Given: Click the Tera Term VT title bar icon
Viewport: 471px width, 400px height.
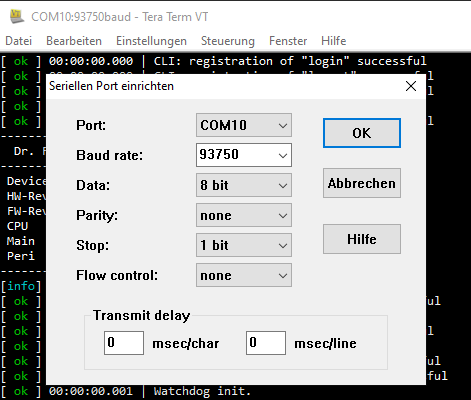Looking at the screenshot, I should click(17, 16).
